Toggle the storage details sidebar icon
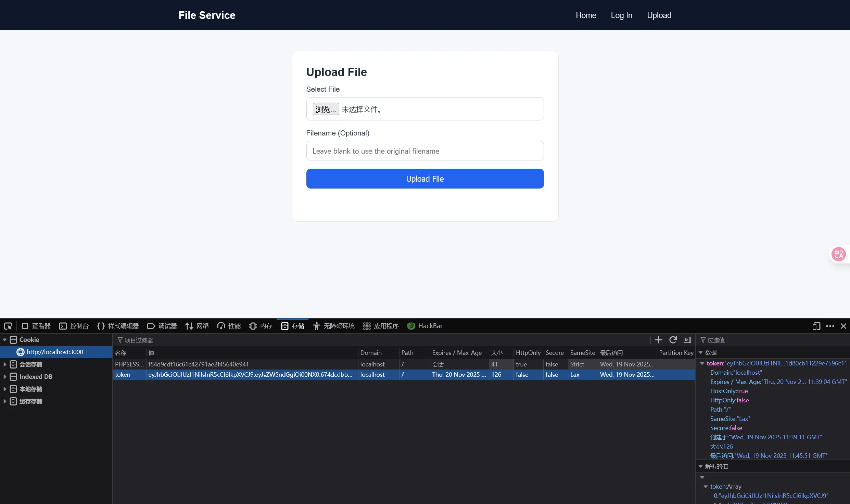850x504 pixels. pos(687,340)
